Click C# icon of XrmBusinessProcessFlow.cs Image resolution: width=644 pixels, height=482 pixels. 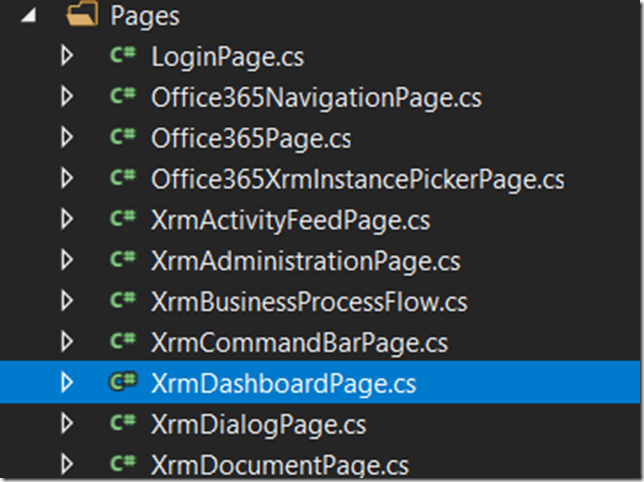pos(123,300)
